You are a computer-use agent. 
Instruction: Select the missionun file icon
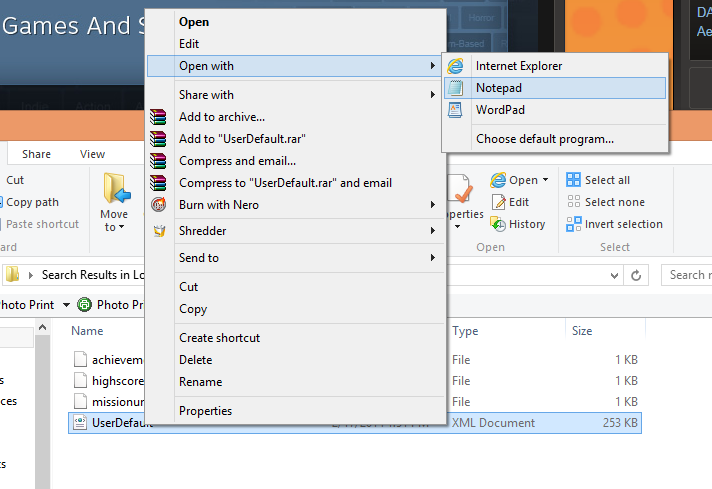pyautogui.click(x=80, y=401)
